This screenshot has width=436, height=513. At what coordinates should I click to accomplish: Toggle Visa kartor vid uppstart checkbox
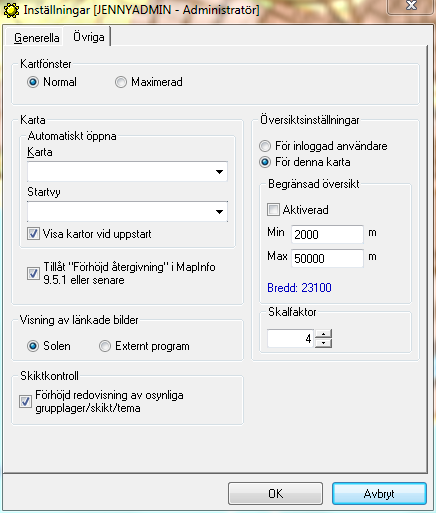tap(33, 234)
